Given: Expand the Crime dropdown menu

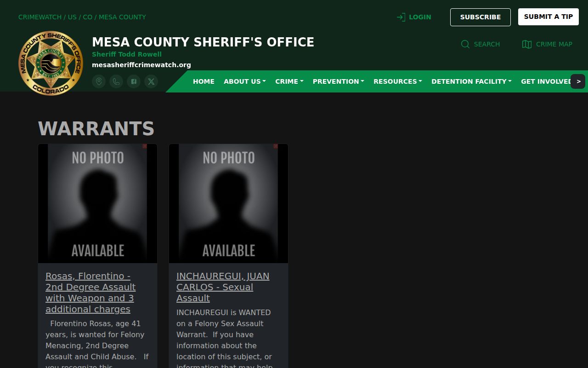Looking at the screenshot, I should click(x=289, y=81).
